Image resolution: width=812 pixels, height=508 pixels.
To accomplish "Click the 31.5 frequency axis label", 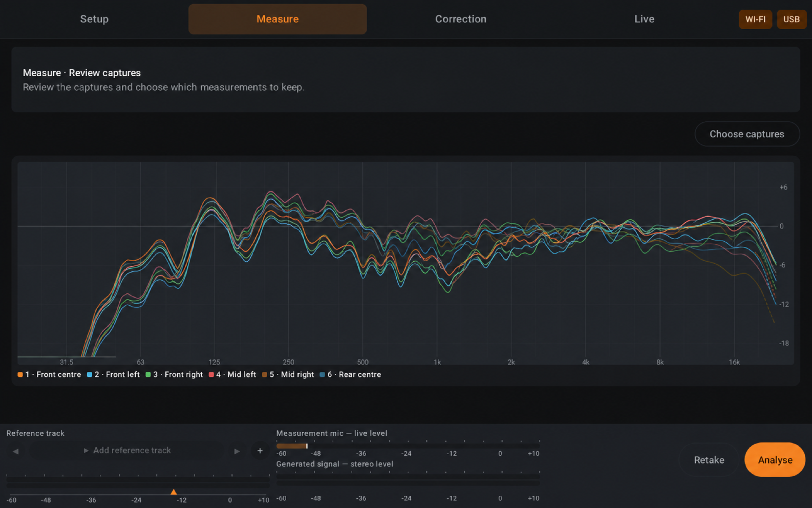I will [66, 362].
